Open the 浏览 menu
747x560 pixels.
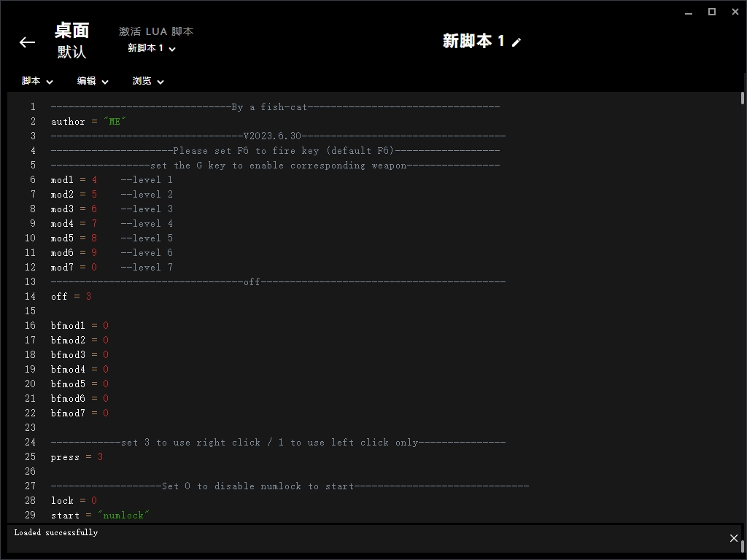coord(148,81)
